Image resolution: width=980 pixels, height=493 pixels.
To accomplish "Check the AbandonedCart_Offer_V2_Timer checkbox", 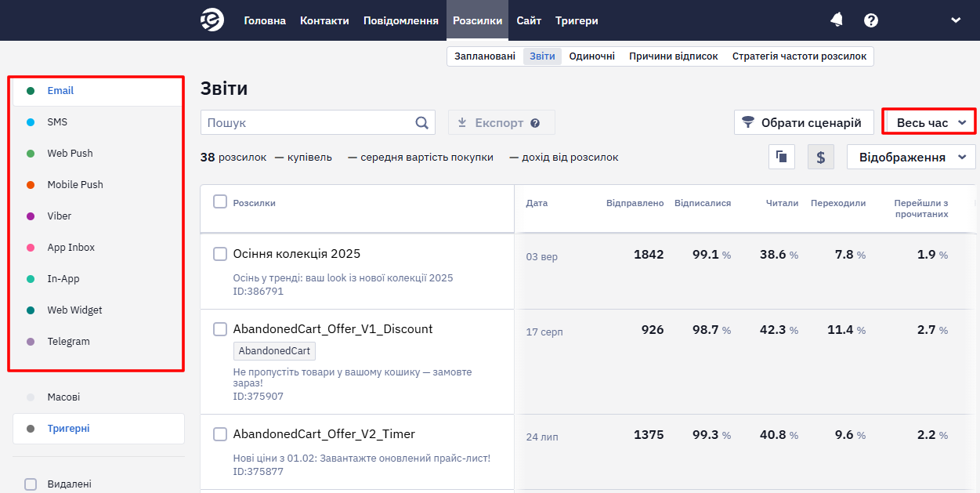I will 220,434.
